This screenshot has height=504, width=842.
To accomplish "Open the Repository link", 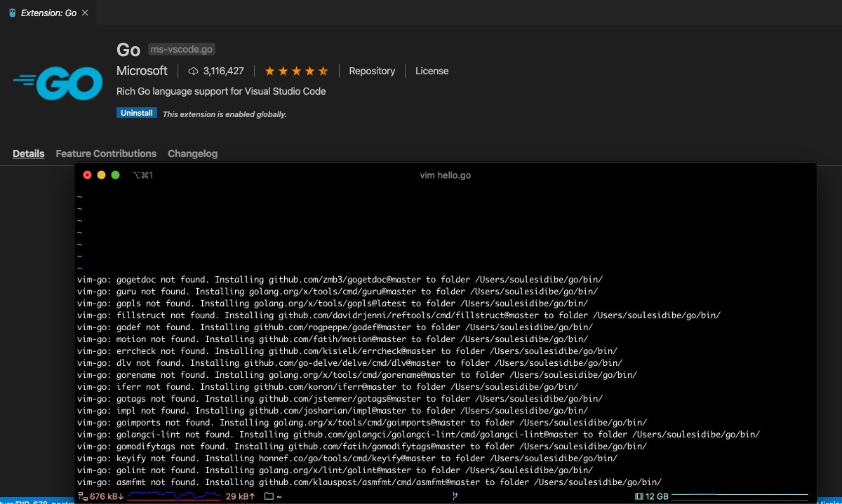I will pyautogui.click(x=372, y=71).
